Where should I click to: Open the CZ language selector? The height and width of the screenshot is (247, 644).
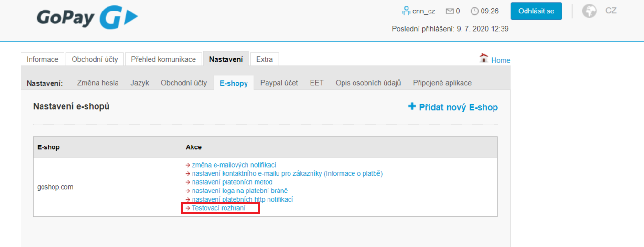611,11
